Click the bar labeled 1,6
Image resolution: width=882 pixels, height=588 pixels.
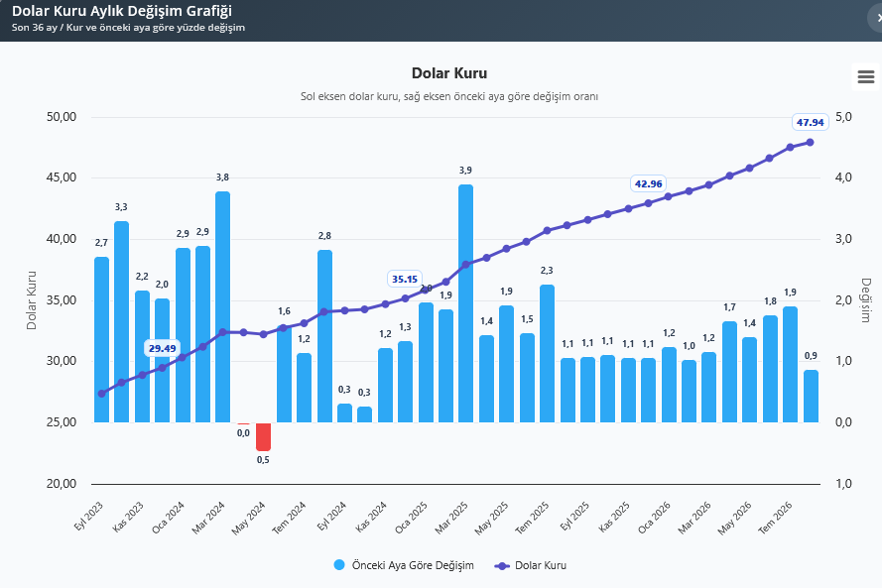pos(284,374)
